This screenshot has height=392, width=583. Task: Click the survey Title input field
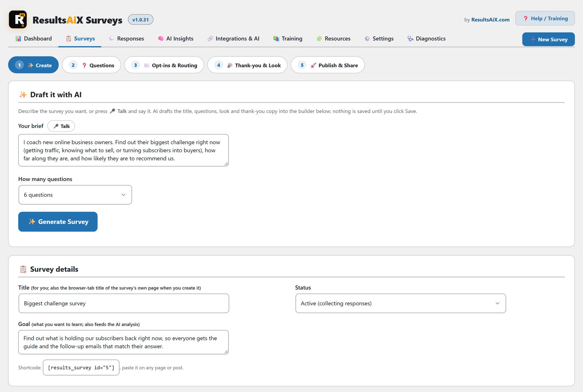(124, 303)
